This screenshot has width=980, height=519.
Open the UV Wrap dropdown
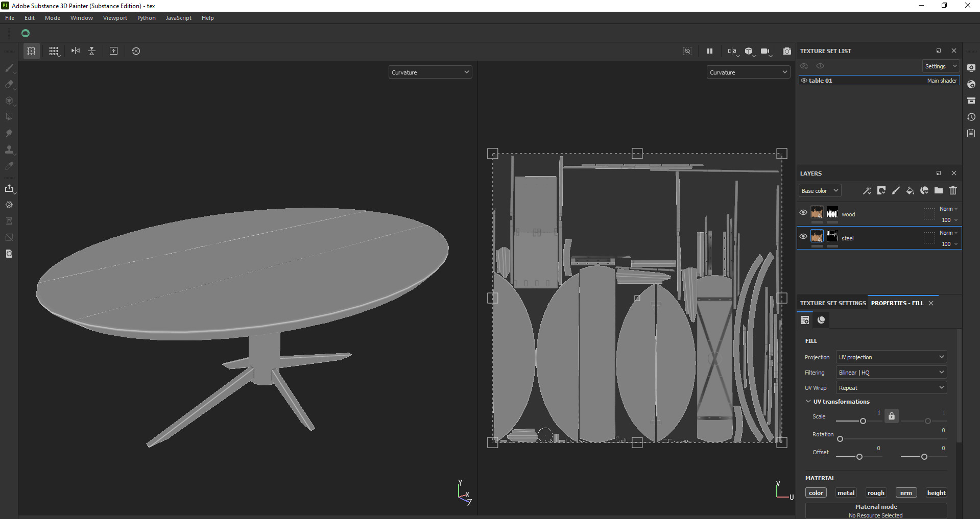[x=891, y=388]
